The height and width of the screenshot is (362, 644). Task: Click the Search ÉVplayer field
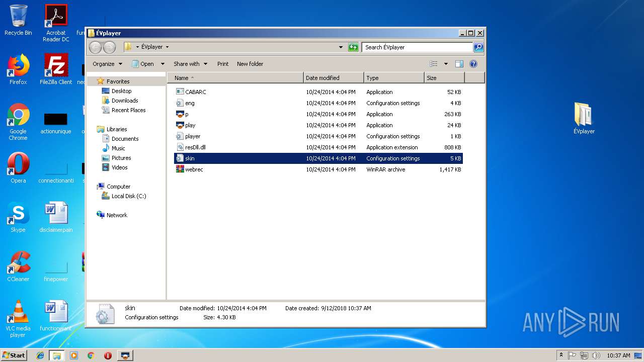(x=417, y=47)
